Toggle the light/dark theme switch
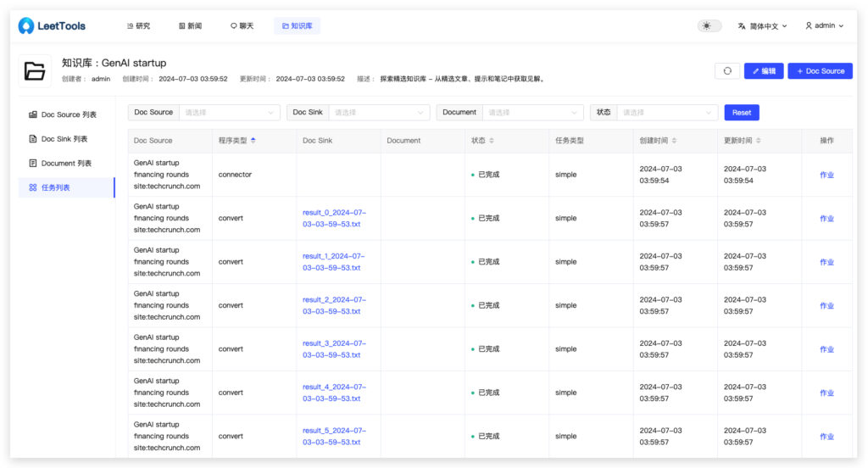 point(709,26)
